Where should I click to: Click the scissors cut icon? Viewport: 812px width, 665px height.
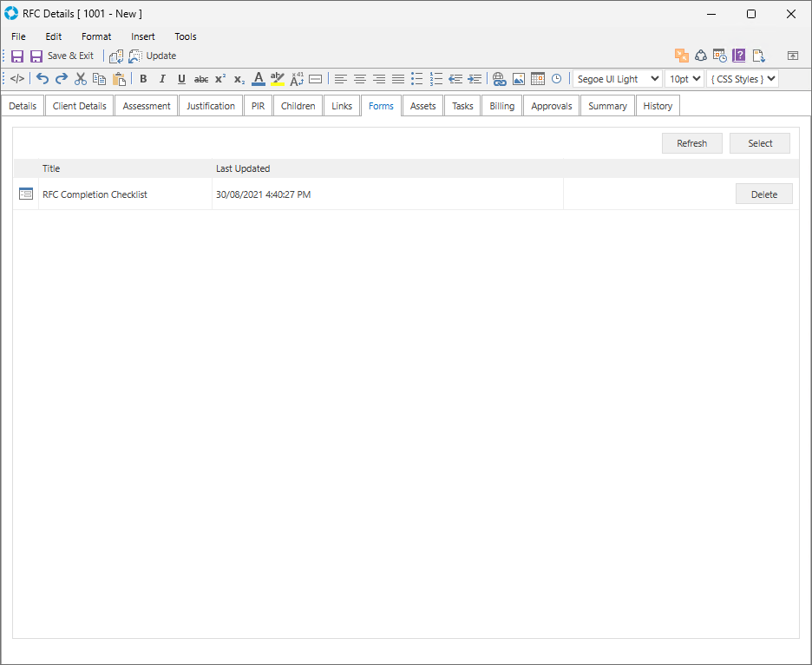[81, 79]
